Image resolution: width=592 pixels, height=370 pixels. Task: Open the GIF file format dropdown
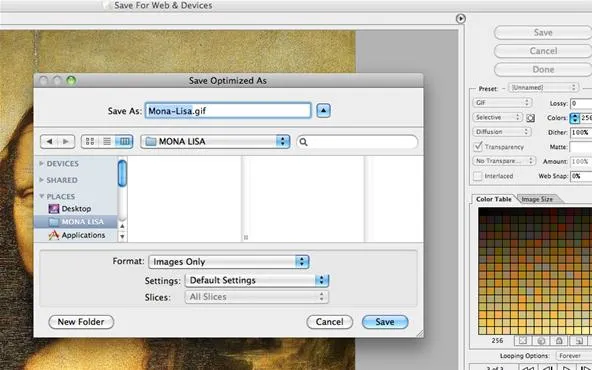coord(502,102)
